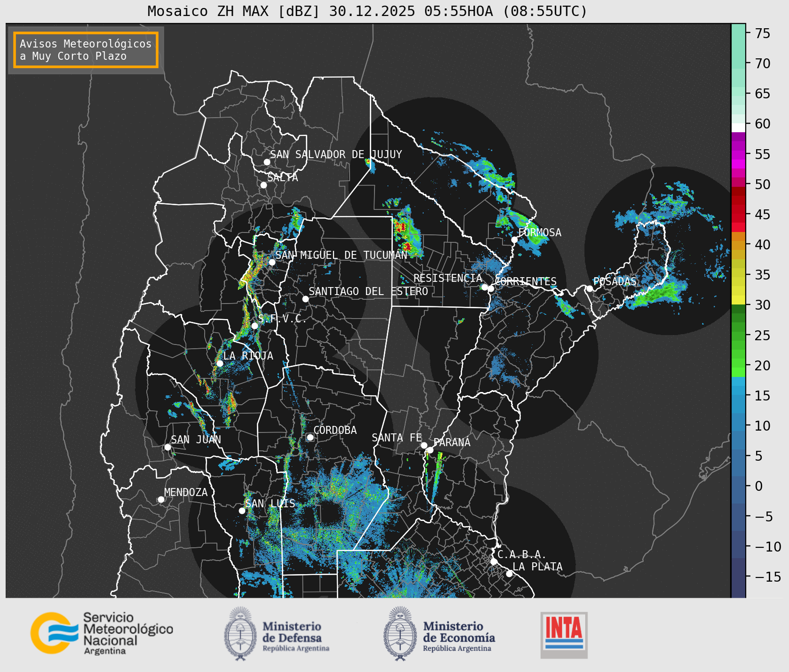Click the white 60 dBZ band on color scale
The image size is (789, 672).
[738, 127]
